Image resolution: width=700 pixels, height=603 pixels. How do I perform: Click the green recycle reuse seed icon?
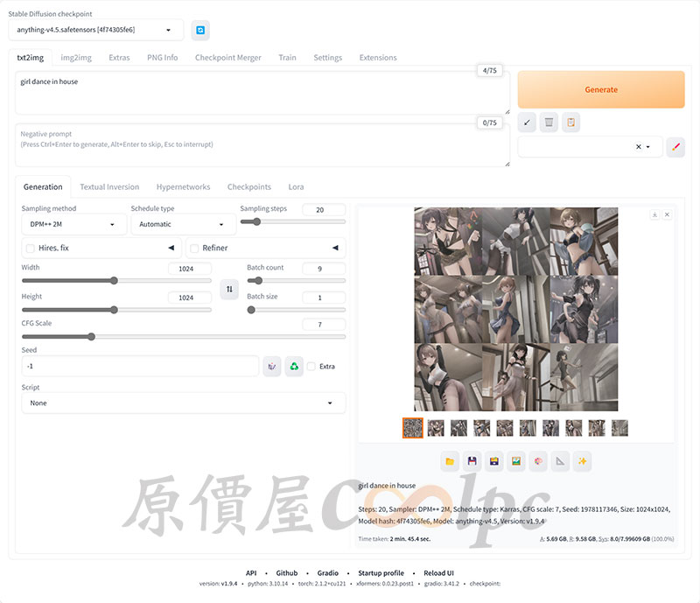pyautogui.click(x=294, y=367)
